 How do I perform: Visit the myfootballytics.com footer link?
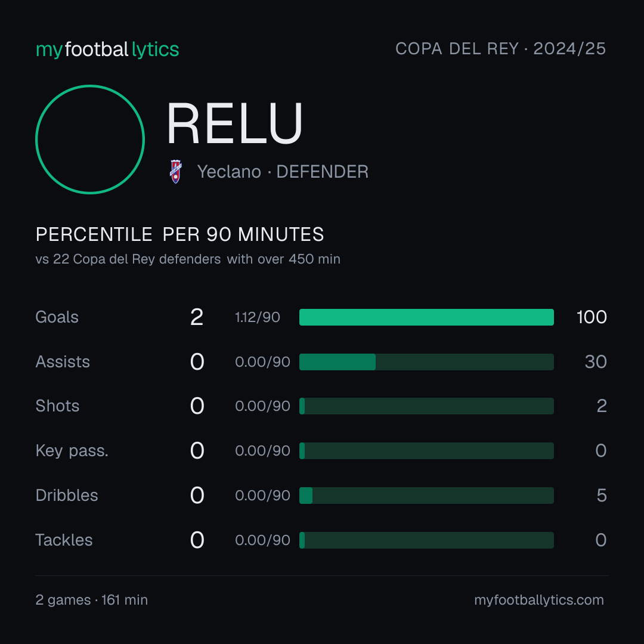tap(539, 600)
